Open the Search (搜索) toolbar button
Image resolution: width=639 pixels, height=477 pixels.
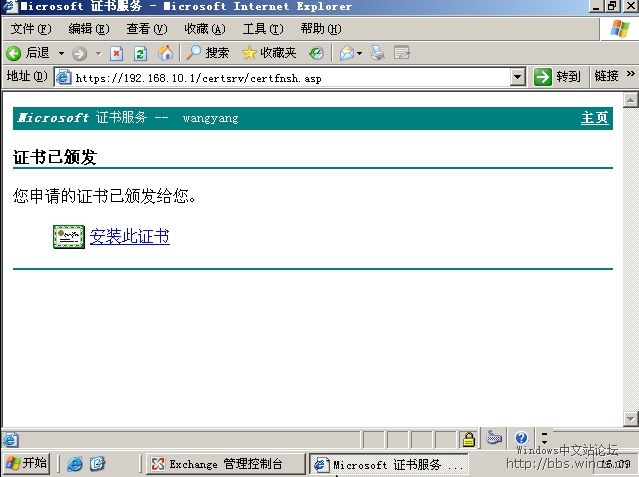pos(208,53)
